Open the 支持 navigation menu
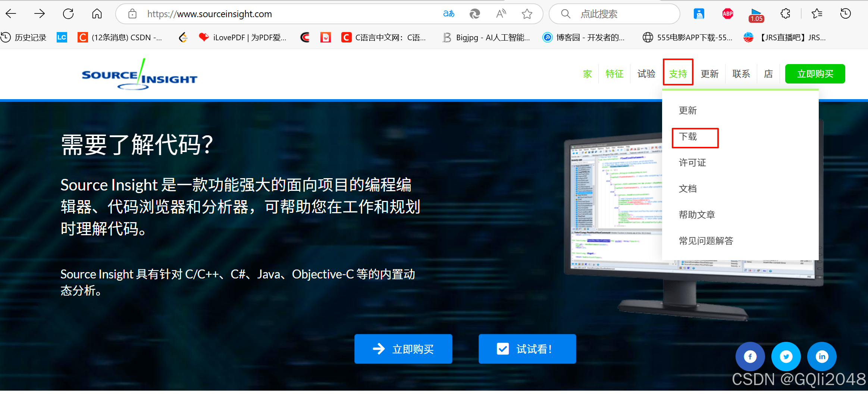Screen dimensions: 868x394 (x=678, y=74)
